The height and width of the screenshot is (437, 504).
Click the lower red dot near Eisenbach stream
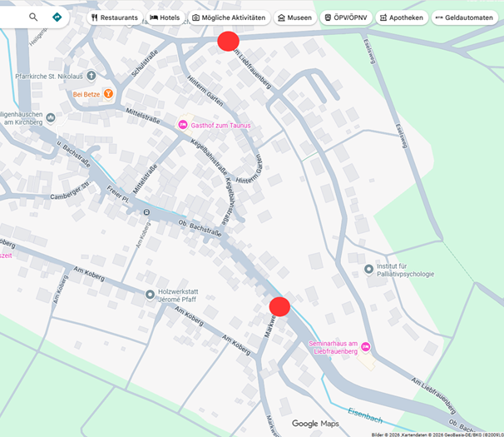(279, 306)
